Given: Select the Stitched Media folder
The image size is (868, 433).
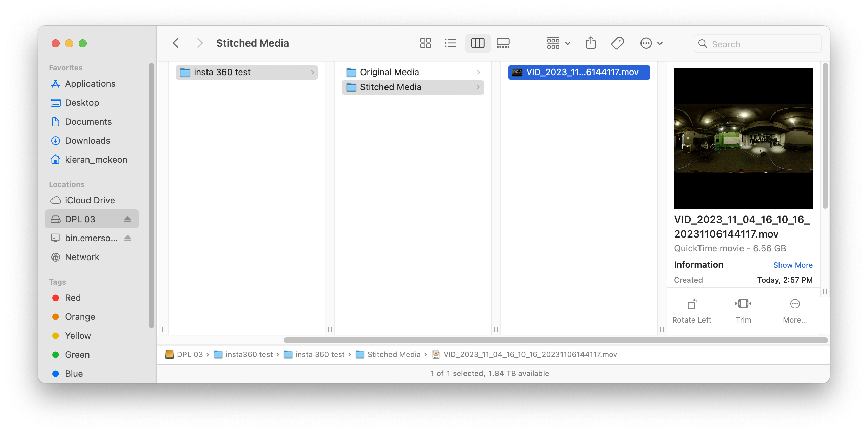Looking at the screenshot, I should (413, 87).
